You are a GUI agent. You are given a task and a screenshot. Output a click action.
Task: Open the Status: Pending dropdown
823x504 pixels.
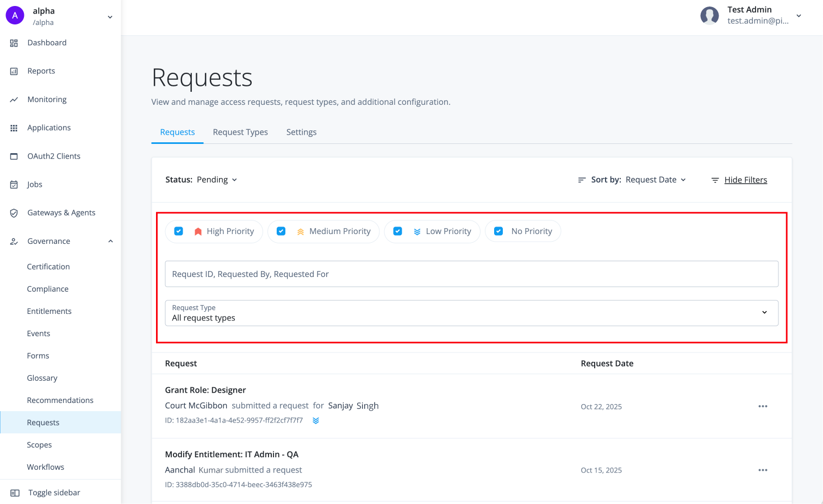pos(217,179)
